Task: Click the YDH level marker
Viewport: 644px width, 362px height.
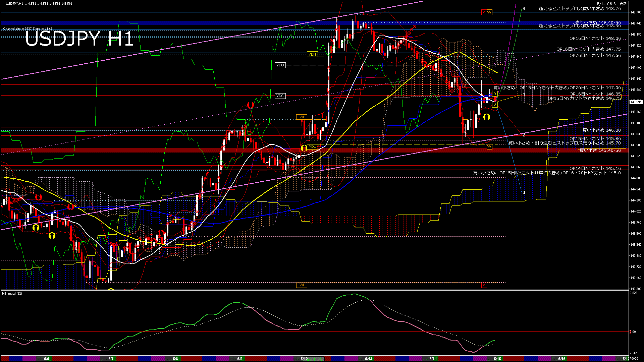Action: (x=312, y=54)
